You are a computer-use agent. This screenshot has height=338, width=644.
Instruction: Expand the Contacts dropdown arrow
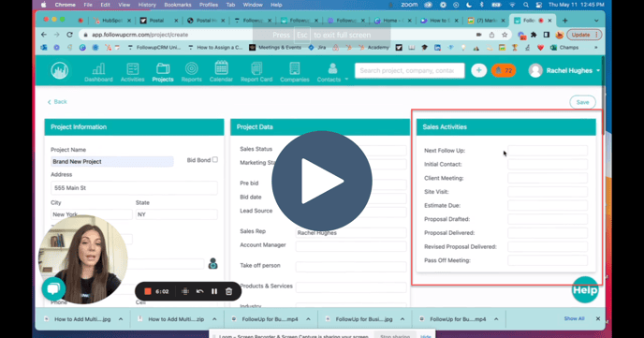pos(346,80)
